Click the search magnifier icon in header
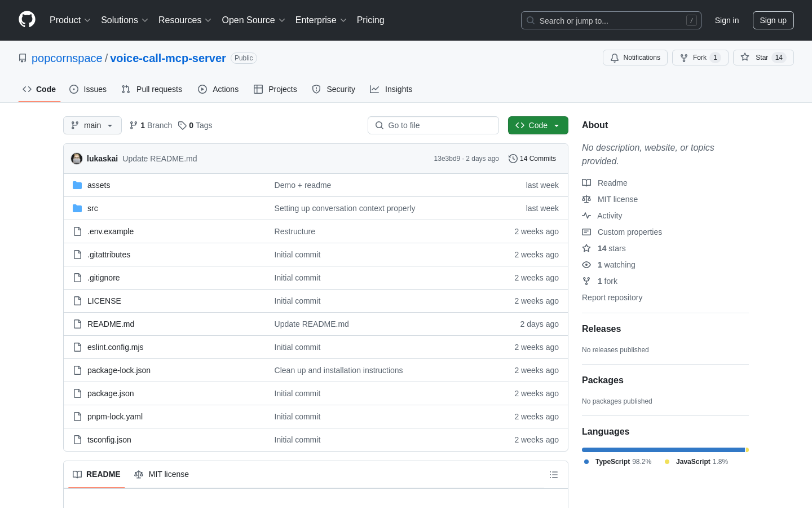812x508 pixels. click(x=531, y=20)
